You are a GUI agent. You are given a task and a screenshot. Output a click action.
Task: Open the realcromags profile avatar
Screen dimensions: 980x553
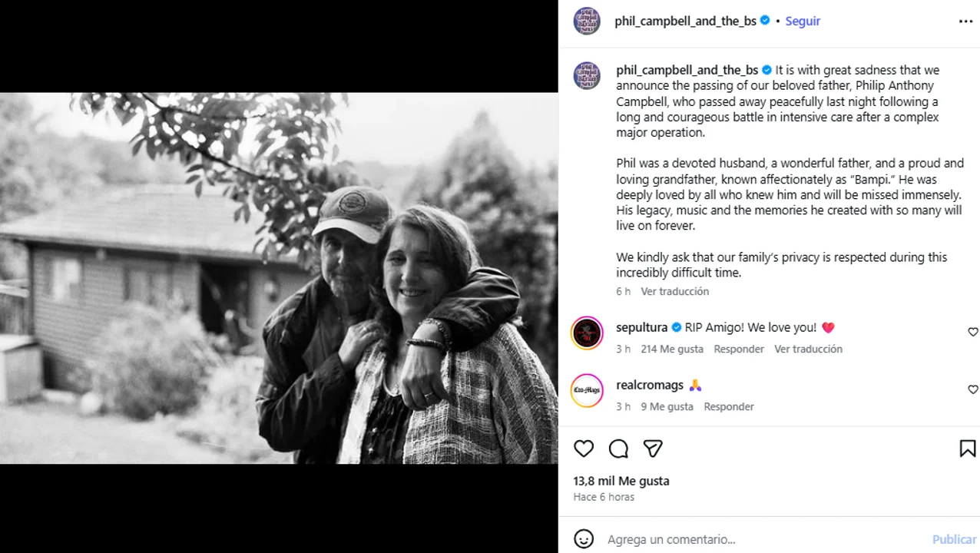pyautogui.click(x=587, y=390)
